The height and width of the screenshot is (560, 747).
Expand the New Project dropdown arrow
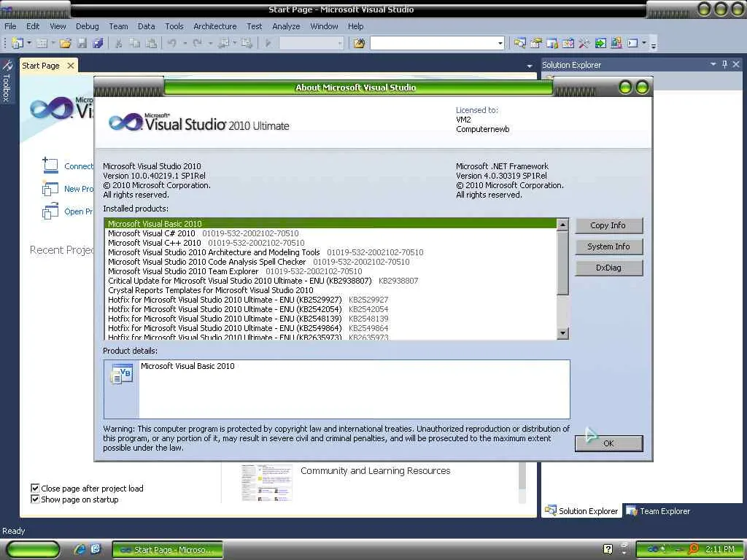tap(29, 43)
